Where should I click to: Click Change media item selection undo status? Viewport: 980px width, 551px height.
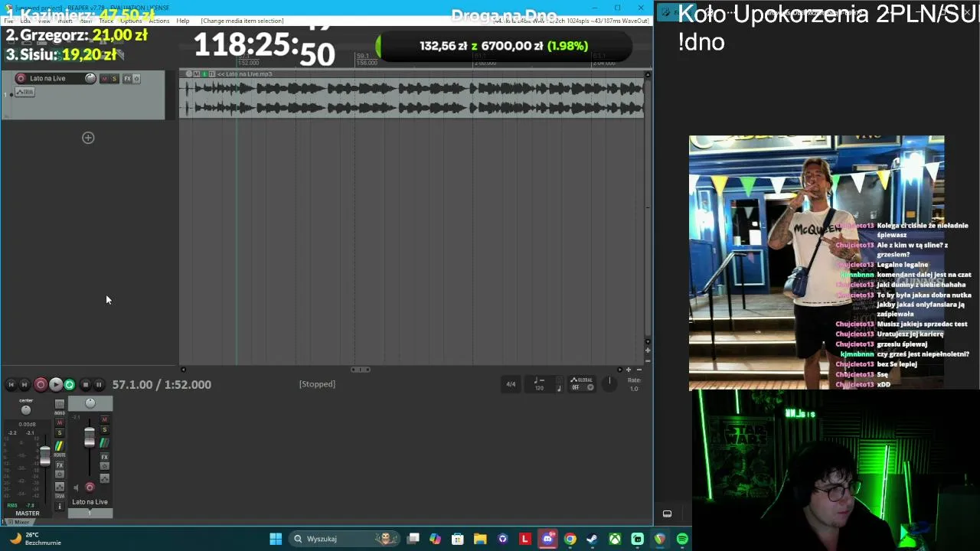pos(242,21)
